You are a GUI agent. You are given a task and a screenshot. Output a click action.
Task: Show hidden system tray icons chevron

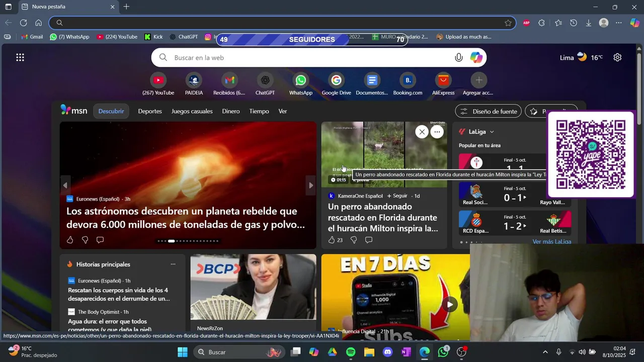pyautogui.click(x=545, y=352)
